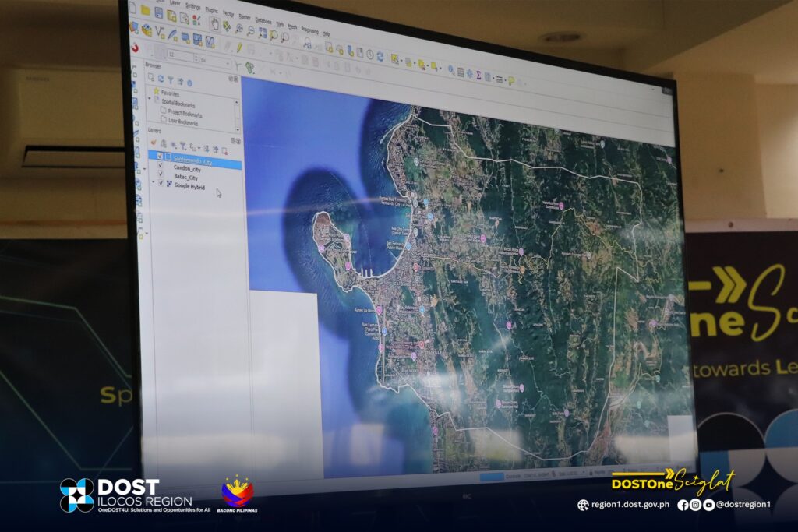Select the Candon_city layer name
This screenshot has width=798, height=532.
click(187, 168)
